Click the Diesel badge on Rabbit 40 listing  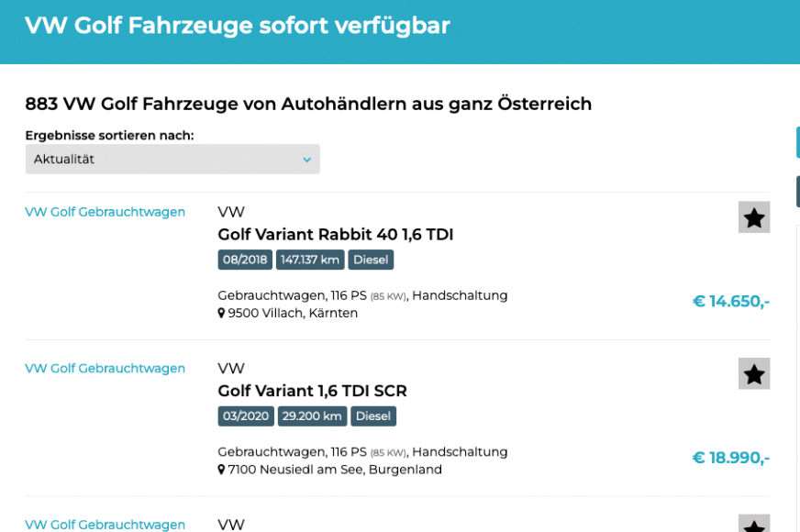(371, 260)
